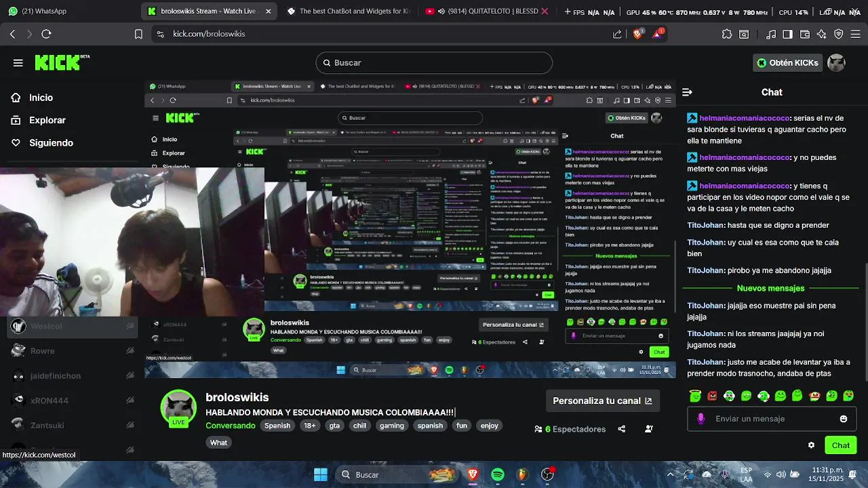Viewport: 868px width, 488px height.
Task: Open Brave Leo AI sparkle icon
Action: click(x=822, y=34)
